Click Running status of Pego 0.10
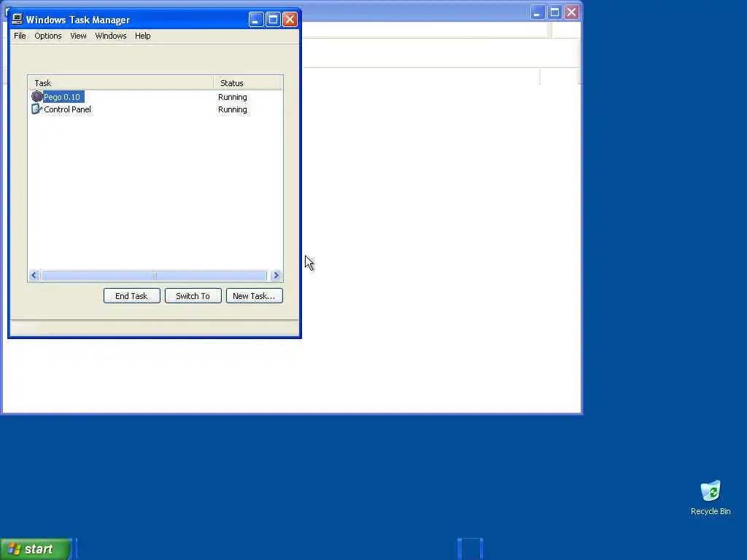Image resolution: width=747 pixels, height=560 pixels. click(x=233, y=97)
